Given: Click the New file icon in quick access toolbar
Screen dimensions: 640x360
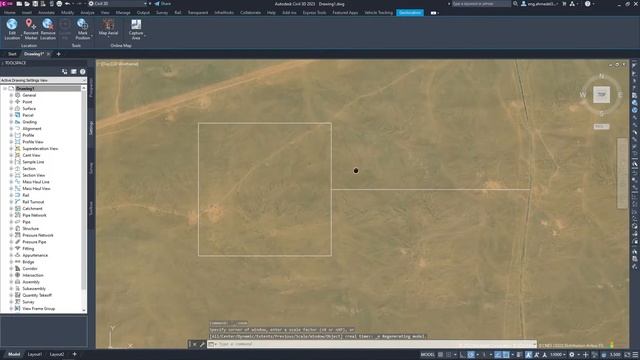Looking at the screenshot, I should click(19, 4).
